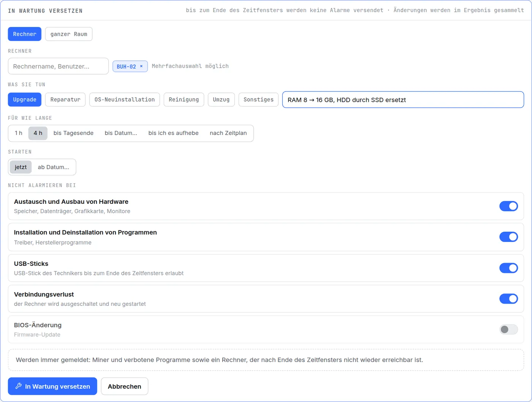
Task: Select the Reinigung chip
Action: tap(184, 100)
